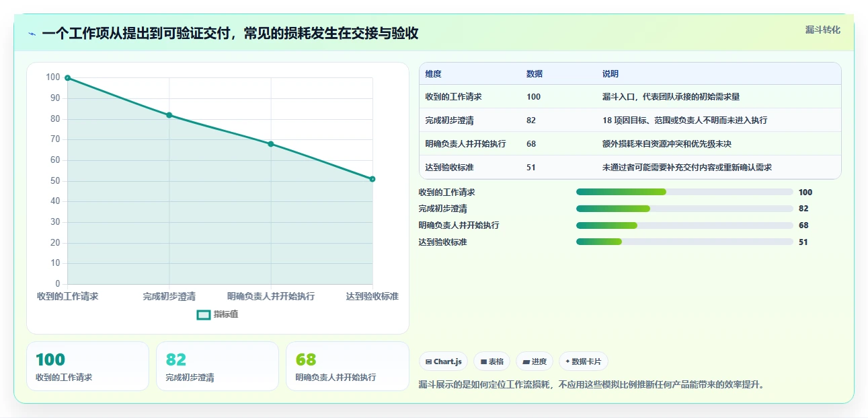Image resolution: width=868 pixels, height=418 pixels.
Task: Click the value 68 in the table
Action: pyautogui.click(x=531, y=144)
